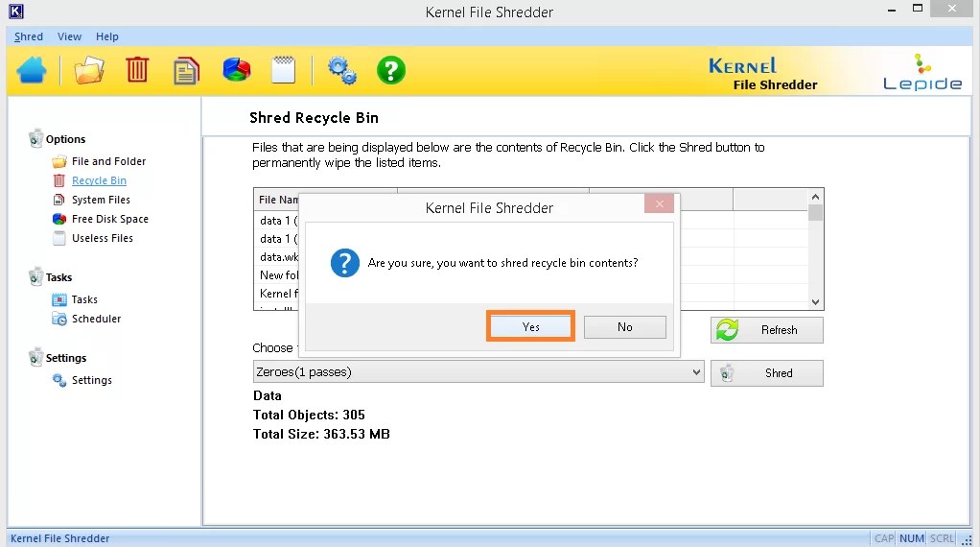Select Free Disk Space option
Viewport: 980px width, 547px height.
tap(110, 219)
